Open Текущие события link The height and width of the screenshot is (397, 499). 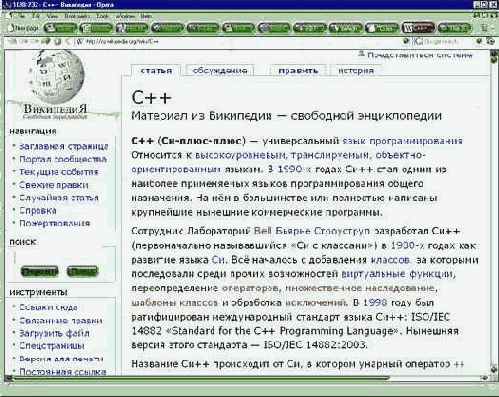click(59, 172)
